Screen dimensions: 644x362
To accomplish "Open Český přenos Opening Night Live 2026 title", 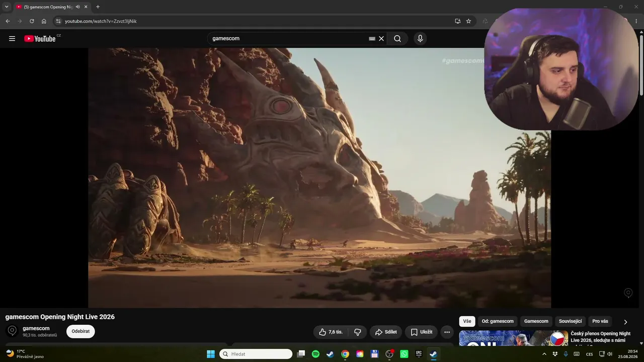I will click(x=600, y=337).
